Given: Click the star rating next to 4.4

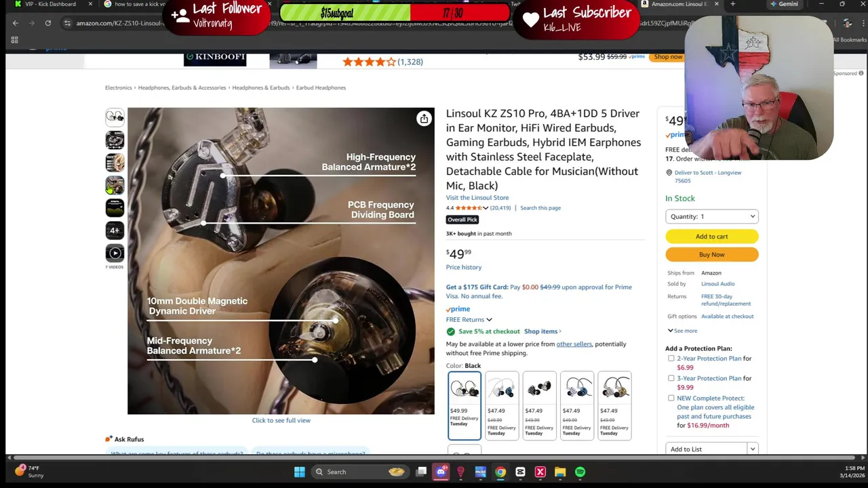Looking at the screenshot, I should pos(468,208).
